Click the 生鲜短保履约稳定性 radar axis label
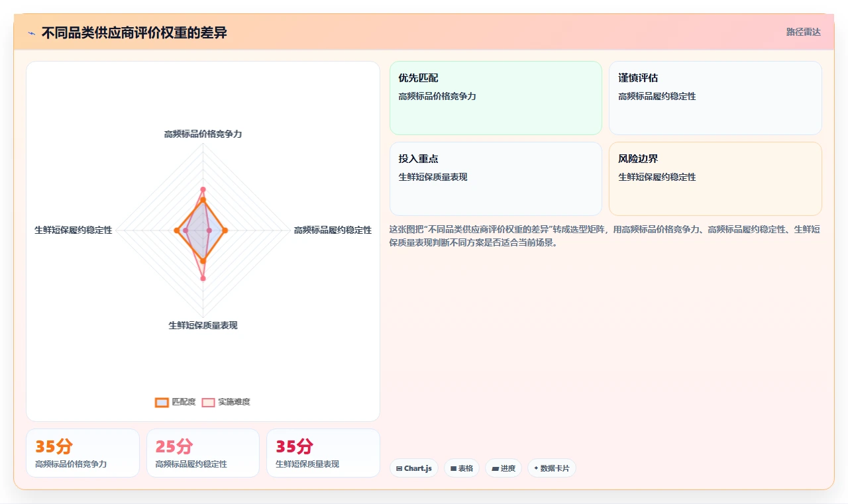Viewport: 848px width, 504px height. click(74, 230)
